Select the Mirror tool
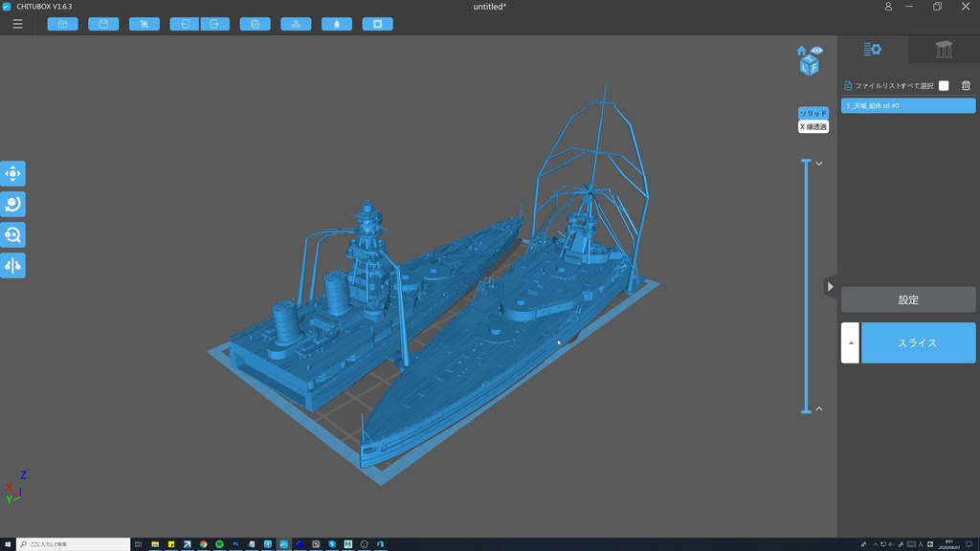980x551 pixels. (x=12, y=266)
